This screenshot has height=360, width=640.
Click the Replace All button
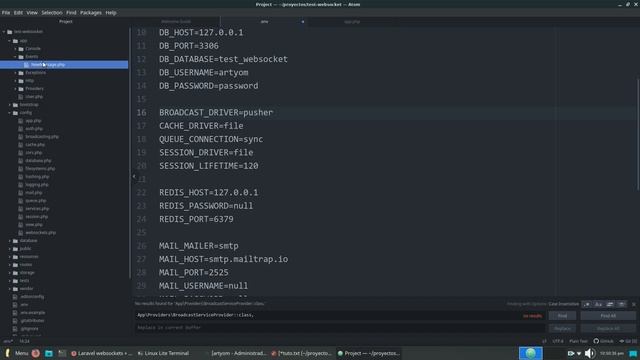pyautogui.click(x=608, y=328)
